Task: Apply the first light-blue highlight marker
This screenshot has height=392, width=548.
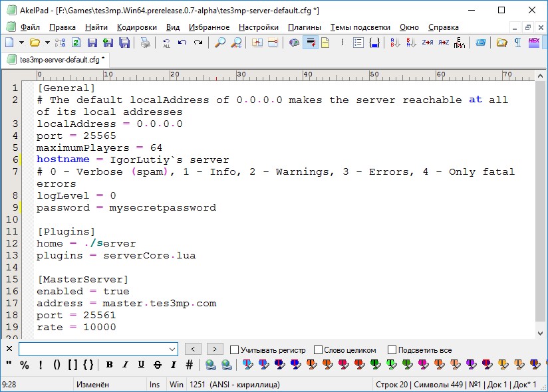Action: [x=248, y=365]
